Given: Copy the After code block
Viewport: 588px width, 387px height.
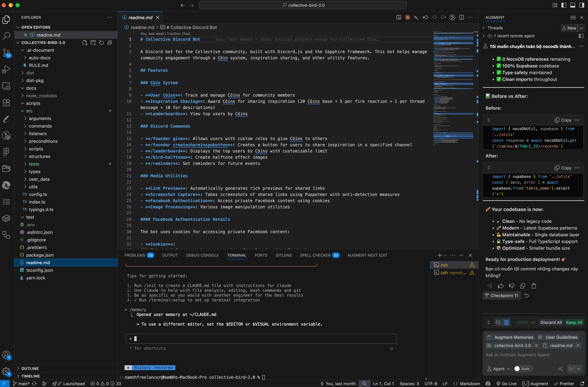Looking at the screenshot, I should (x=563, y=168).
